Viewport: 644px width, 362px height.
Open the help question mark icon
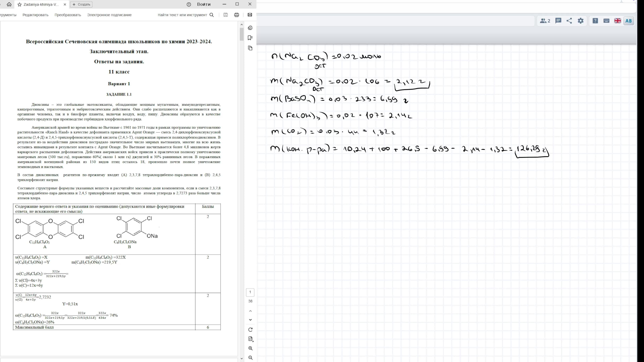(x=595, y=21)
